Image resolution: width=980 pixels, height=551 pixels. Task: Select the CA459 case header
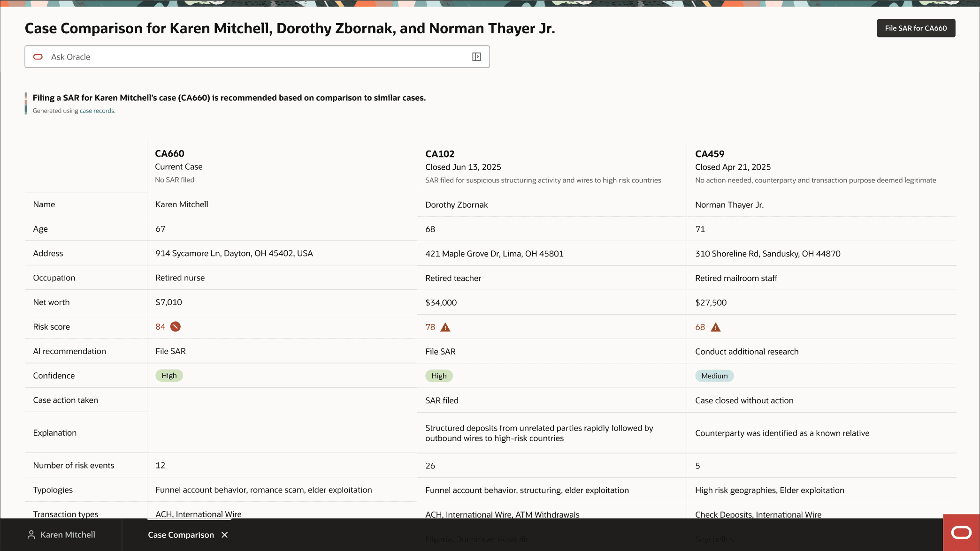(710, 154)
